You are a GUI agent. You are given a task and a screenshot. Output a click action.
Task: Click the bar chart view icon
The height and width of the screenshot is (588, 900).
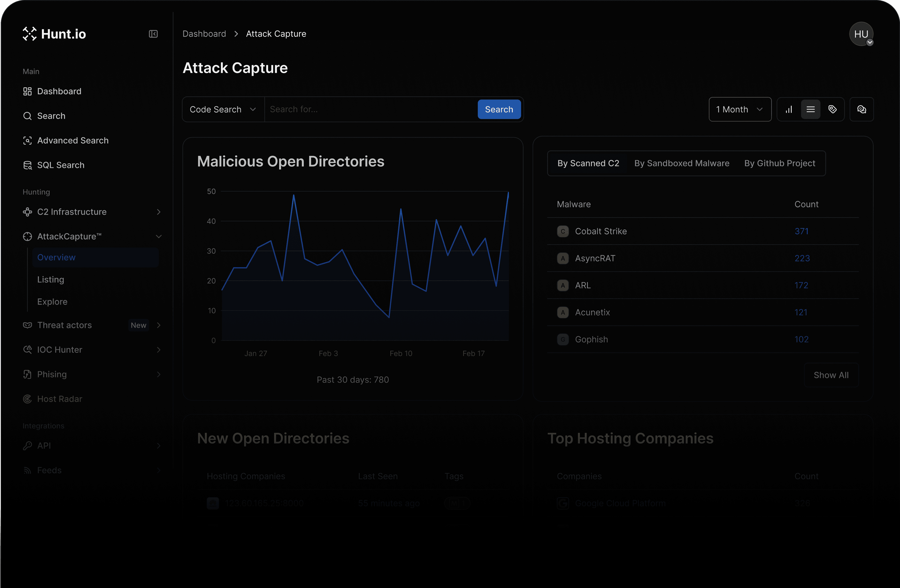(x=789, y=110)
